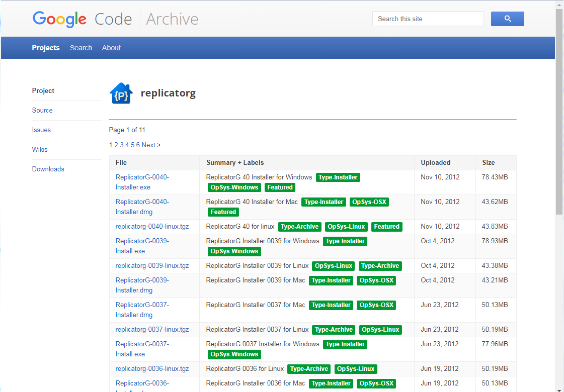The height and width of the screenshot is (392, 564).
Task: Click the Page 1 of 11 text
Action: click(x=127, y=130)
